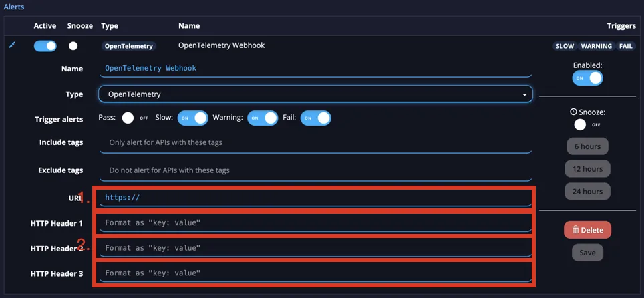644x298 pixels.
Task: Click the FAIL trigger badge
Action: click(x=626, y=46)
